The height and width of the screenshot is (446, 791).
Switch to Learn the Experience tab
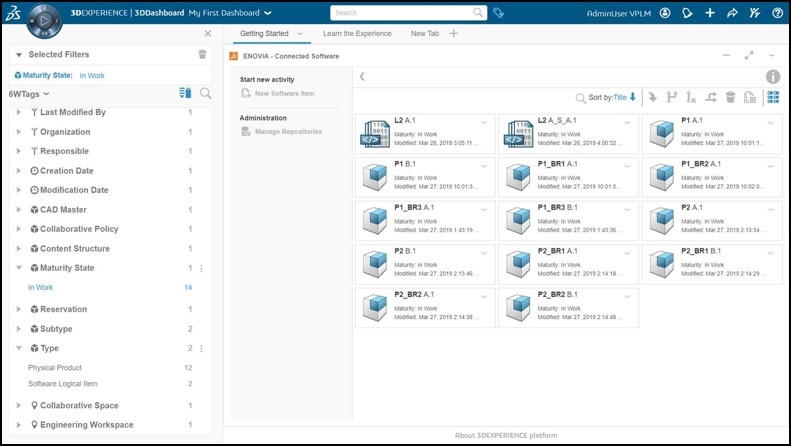click(357, 33)
